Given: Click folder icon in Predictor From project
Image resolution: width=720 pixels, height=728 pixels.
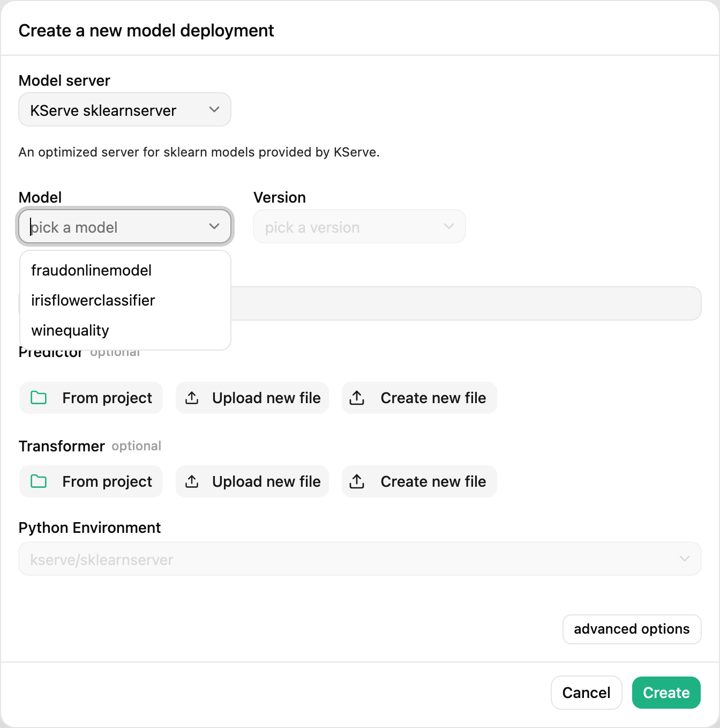Looking at the screenshot, I should [39, 398].
